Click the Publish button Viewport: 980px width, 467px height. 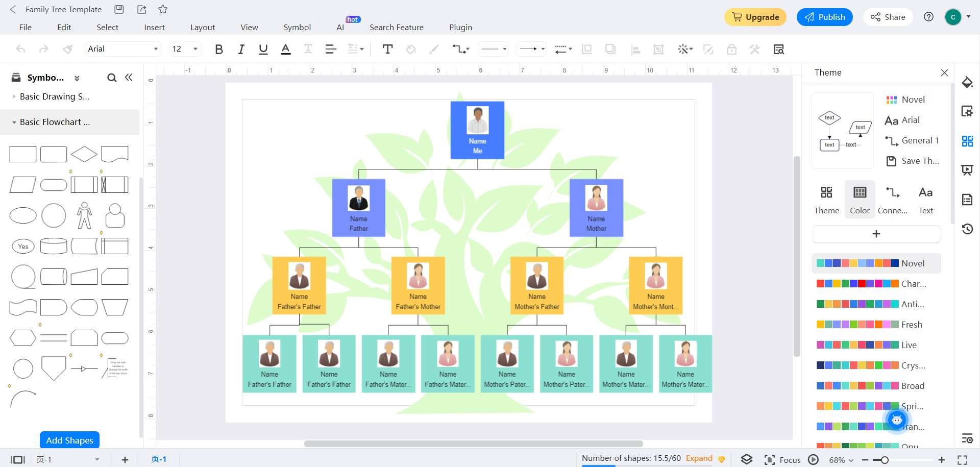tap(825, 17)
